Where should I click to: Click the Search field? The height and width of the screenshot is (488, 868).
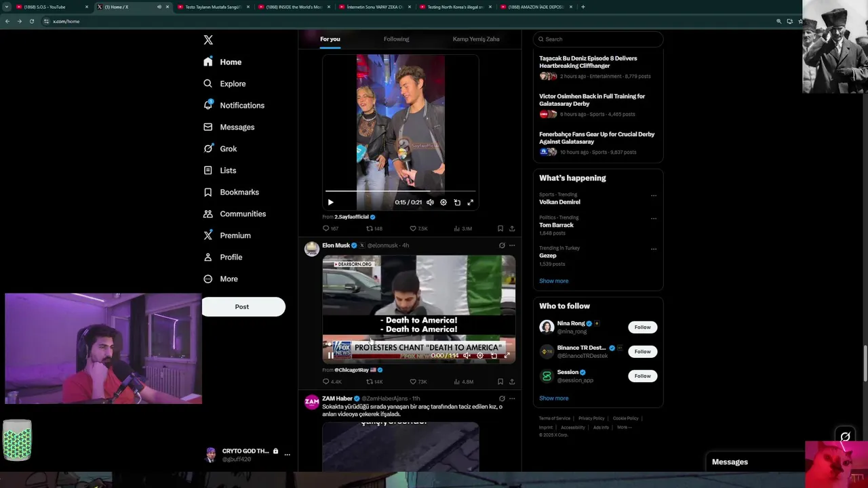(597, 39)
